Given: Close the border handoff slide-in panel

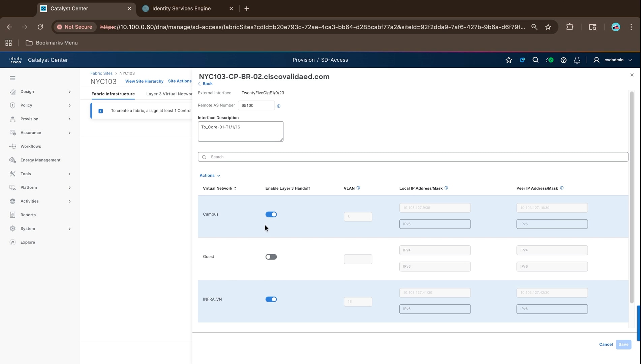Looking at the screenshot, I should click(x=632, y=75).
